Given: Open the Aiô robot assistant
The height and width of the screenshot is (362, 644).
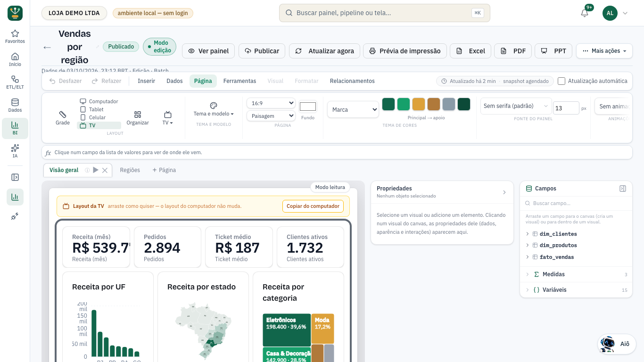Looking at the screenshot, I should (617, 344).
